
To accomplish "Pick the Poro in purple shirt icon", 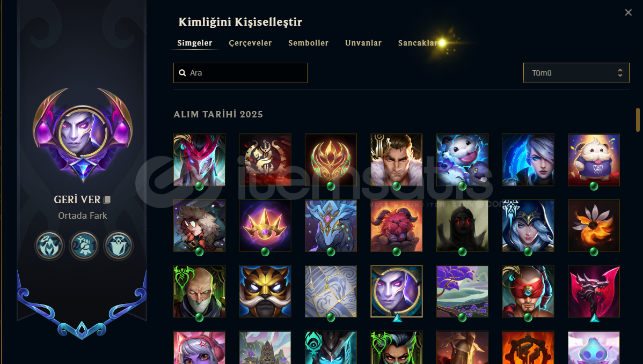I will pyautogui.click(x=594, y=160).
